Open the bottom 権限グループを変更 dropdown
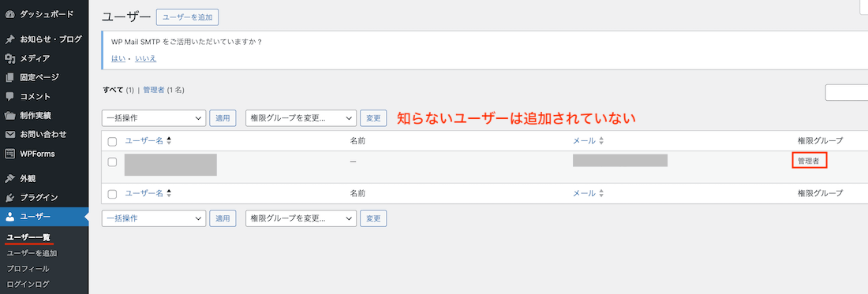This screenshot has width=868, height=294. 301,218
